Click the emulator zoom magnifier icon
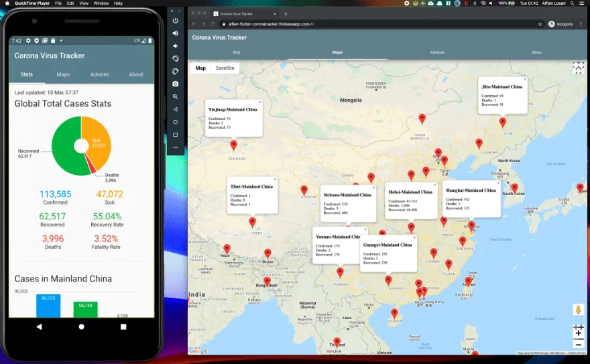 click(x=176, y=97)
